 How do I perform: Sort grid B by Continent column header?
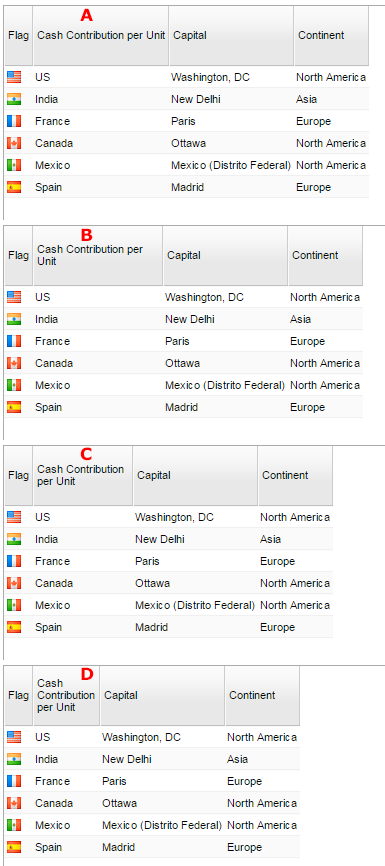(x=325, y=256)
